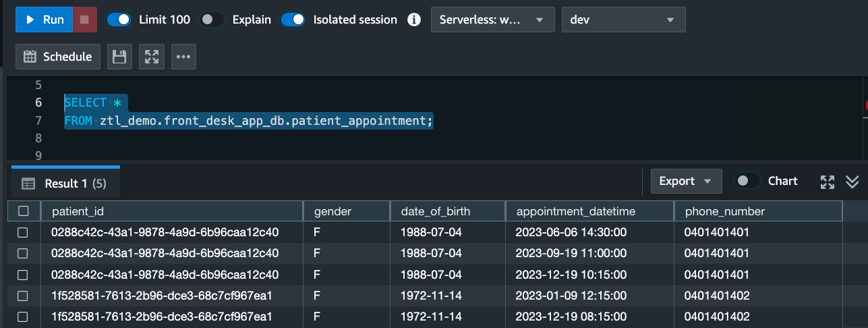The height and width of the screenshot is (328, 868).
Task: Check the select-all header checkbox
Action: (x=24, y=211)
